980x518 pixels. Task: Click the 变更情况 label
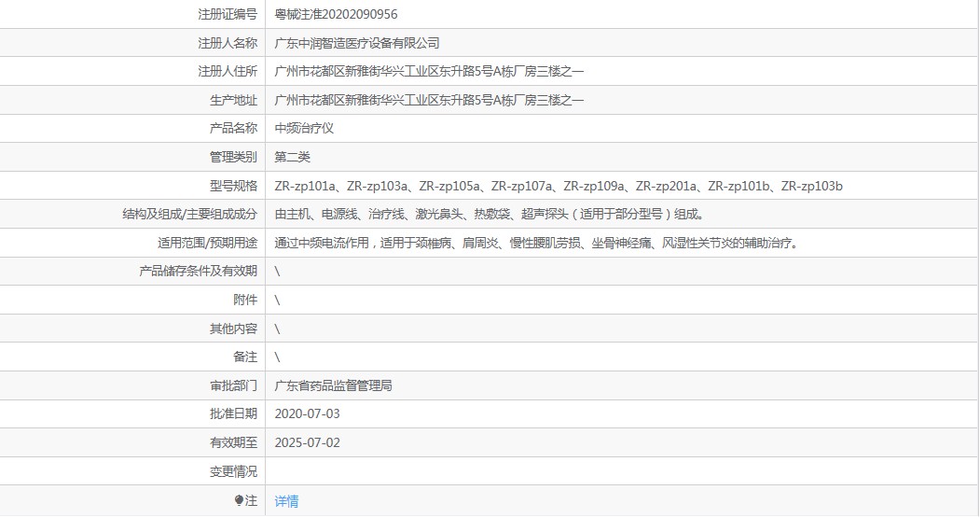233,471
